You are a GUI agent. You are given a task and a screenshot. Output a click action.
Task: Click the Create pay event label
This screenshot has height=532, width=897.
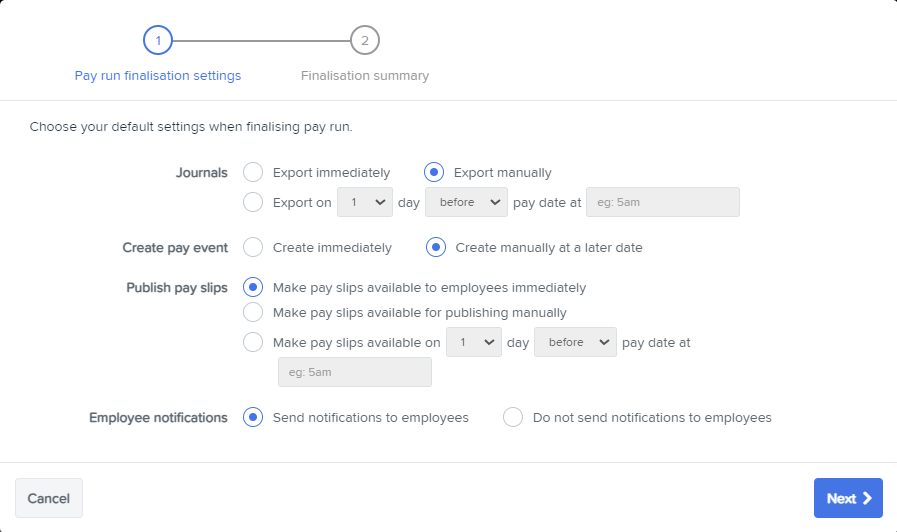coord(175,248)
